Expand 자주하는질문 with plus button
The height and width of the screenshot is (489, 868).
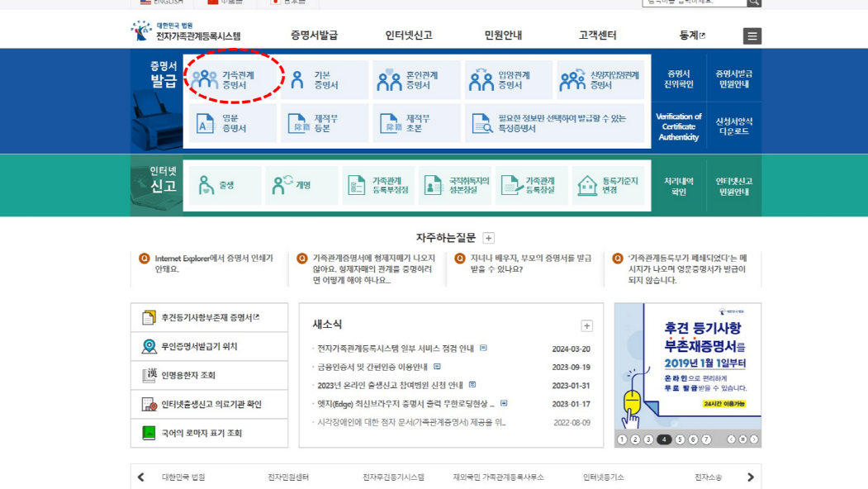(x=488, y=238)
